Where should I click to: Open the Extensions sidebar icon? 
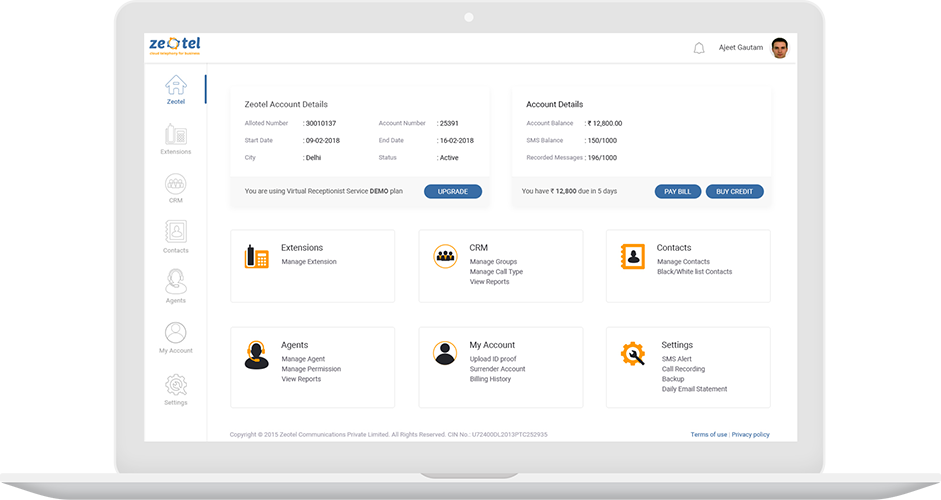coord(176,134)
